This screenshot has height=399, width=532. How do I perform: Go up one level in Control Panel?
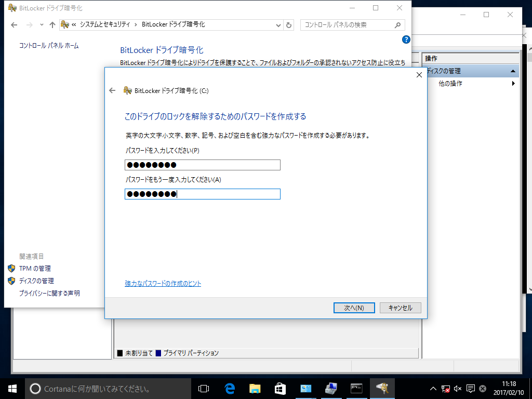52,25
